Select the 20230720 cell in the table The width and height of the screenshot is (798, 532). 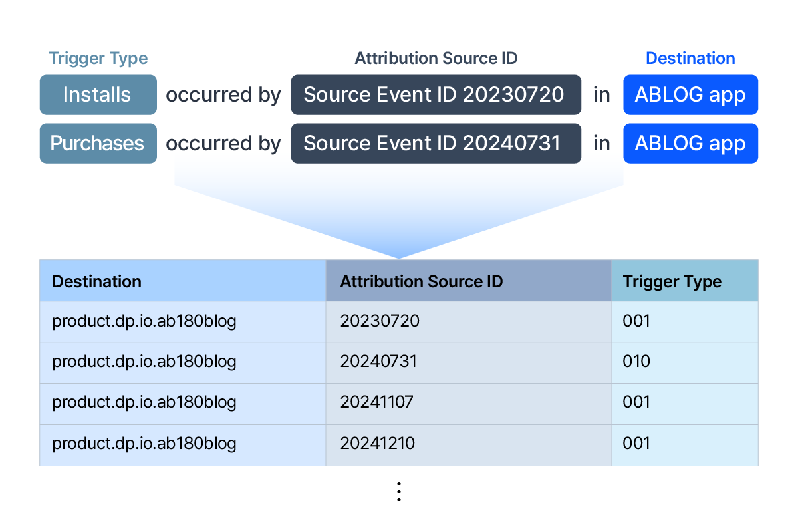[x=380, y=321]
